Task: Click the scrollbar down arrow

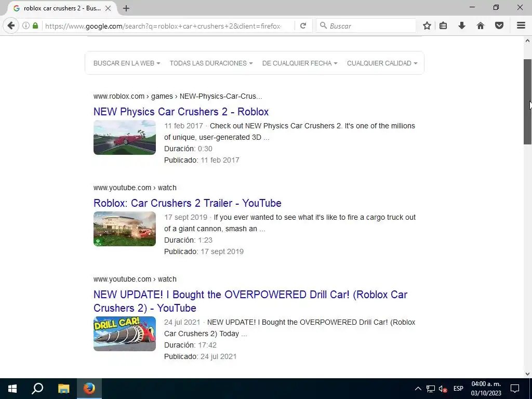Action: [528, 374]
